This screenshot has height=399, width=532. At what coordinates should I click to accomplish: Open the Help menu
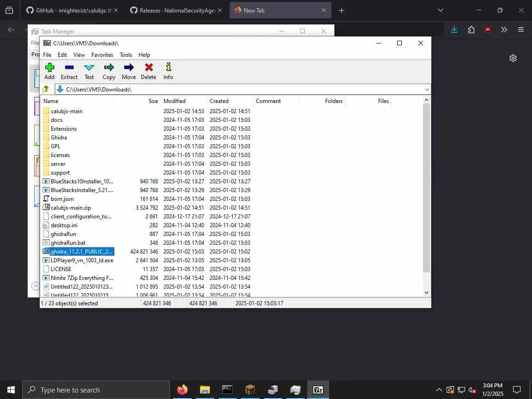144,54
